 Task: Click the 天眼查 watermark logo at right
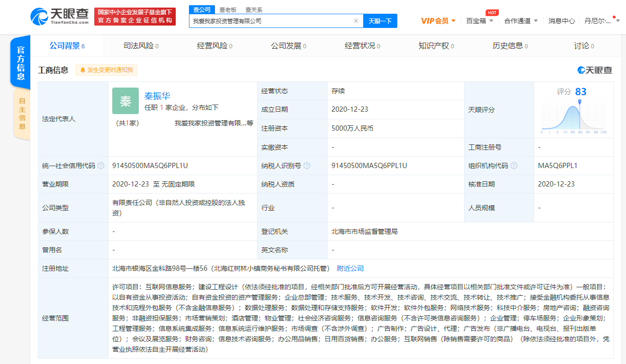595,70
